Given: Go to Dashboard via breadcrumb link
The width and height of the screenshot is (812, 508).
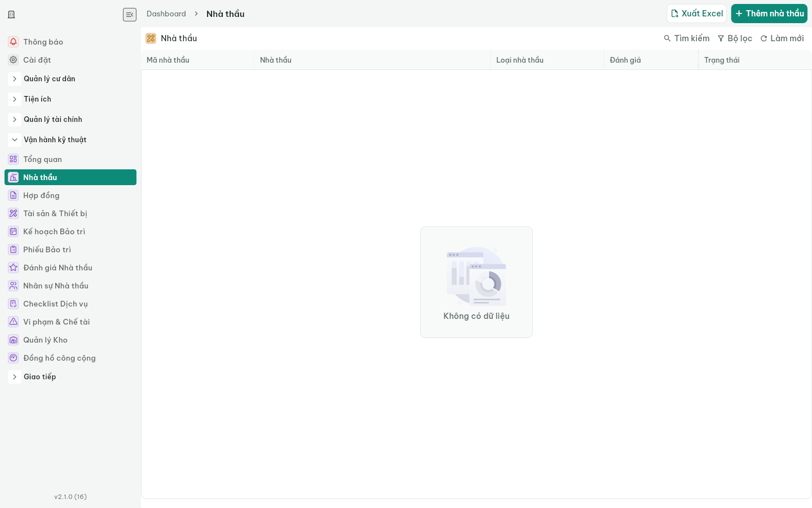Looking at the screenshot, I should (166, 14).
